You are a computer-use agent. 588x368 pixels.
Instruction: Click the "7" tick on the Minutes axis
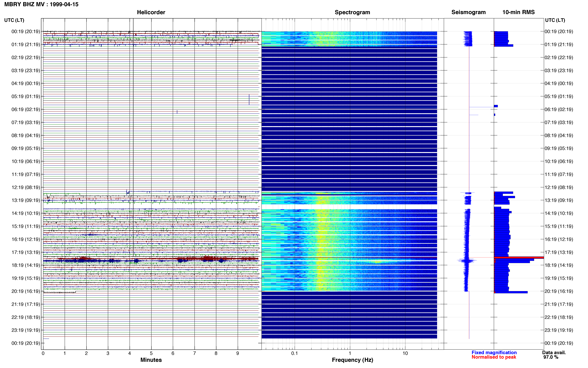[x=195, y=353]
